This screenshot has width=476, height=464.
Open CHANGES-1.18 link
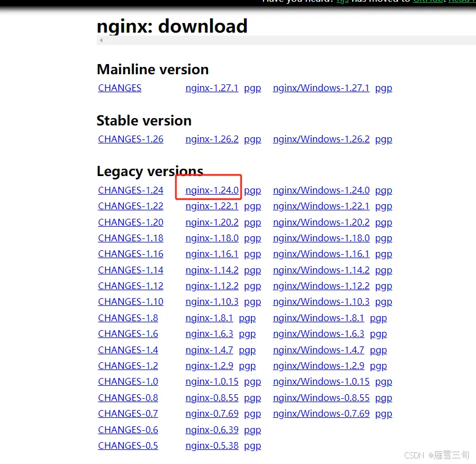[x=130, y=238]
